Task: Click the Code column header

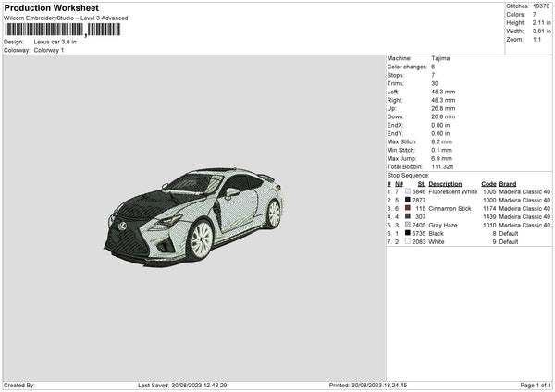Action: click(488, 183)
